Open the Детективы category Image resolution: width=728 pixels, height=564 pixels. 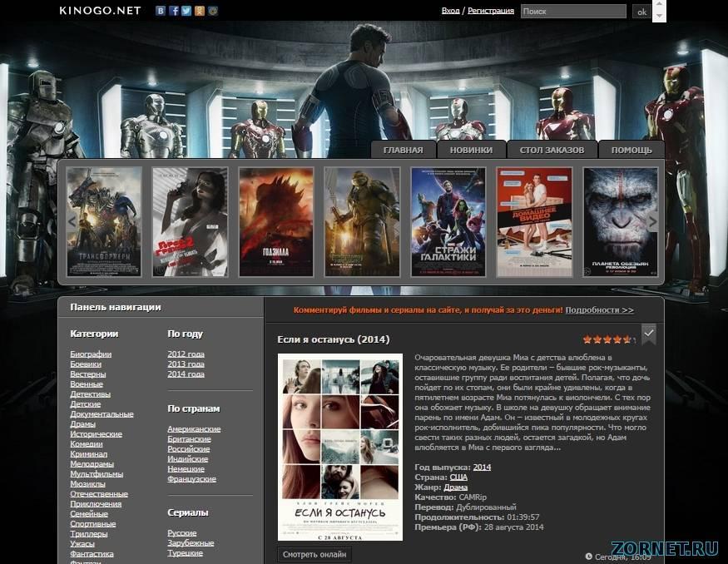coord(90,394)
